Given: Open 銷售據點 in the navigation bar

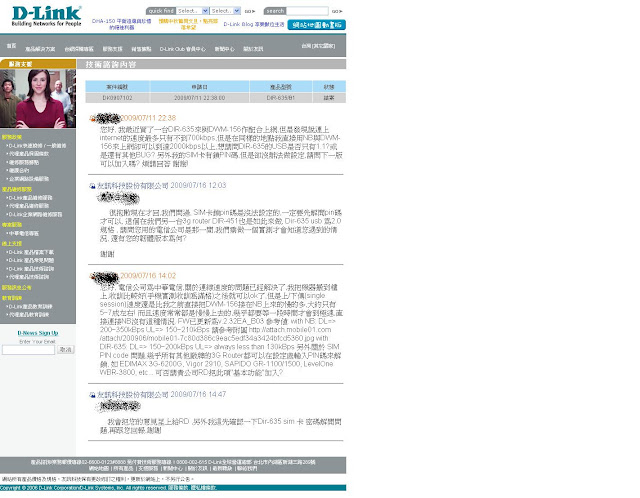Looking at the screenshot, I should pos(141,49).
